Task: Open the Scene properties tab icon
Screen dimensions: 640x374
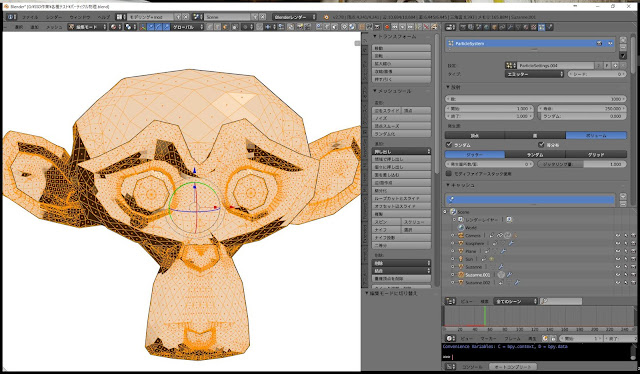Action: point(479,27)
